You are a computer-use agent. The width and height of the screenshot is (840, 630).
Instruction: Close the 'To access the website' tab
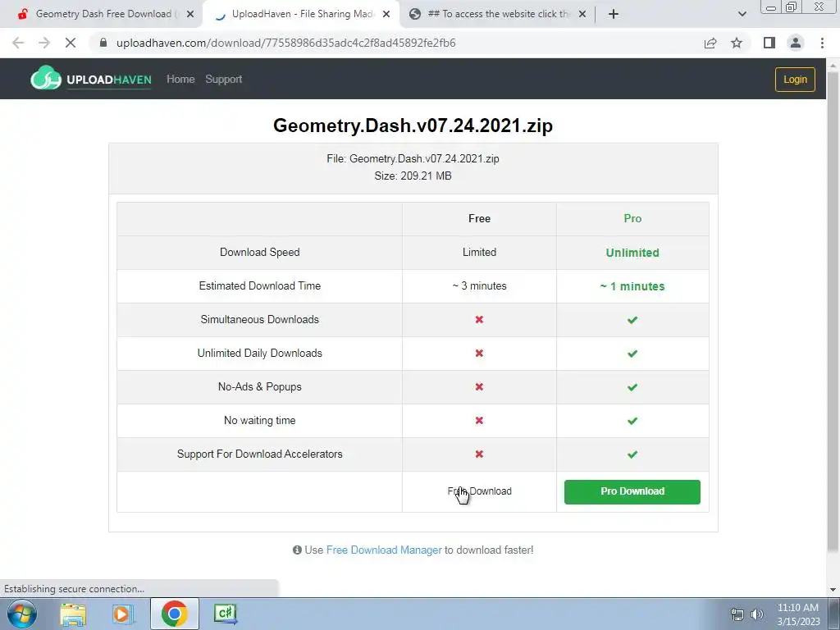click(x=583, y=14)
